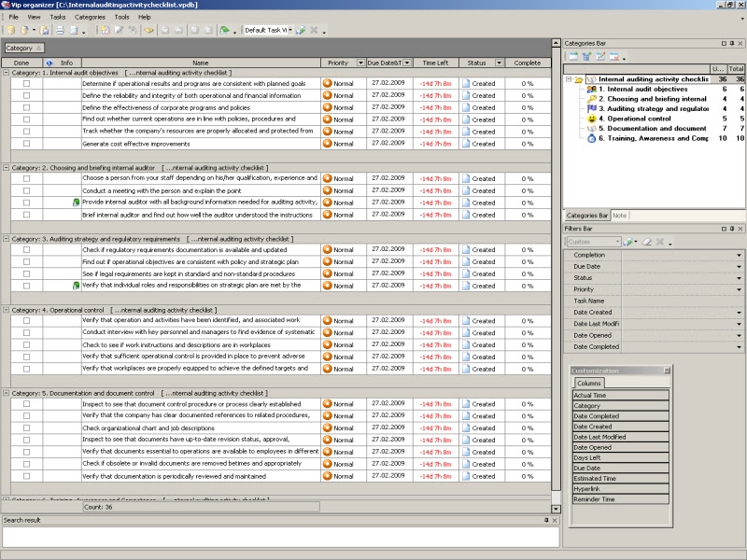The width and height of the screenshot is (747, 560).
Task: Click the key icon for Choosing and briefing internal
Action: pos(591,99)
